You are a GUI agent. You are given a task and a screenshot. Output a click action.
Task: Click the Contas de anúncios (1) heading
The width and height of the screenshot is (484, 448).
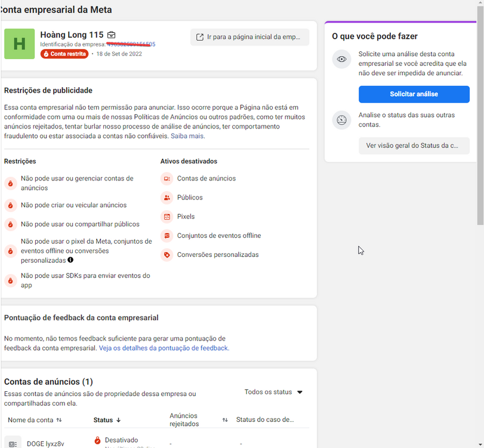[48, 382]
